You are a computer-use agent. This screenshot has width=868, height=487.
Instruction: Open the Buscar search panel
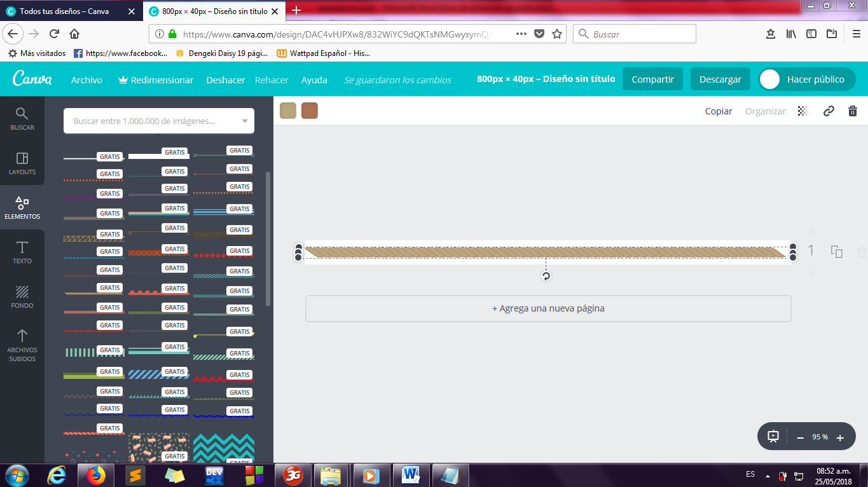pos(22,118)
